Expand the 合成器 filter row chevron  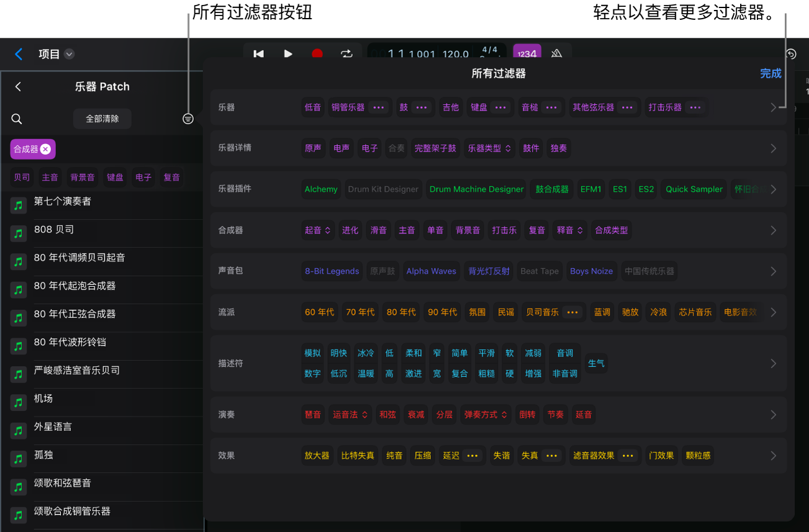click(x=774, y=230)
